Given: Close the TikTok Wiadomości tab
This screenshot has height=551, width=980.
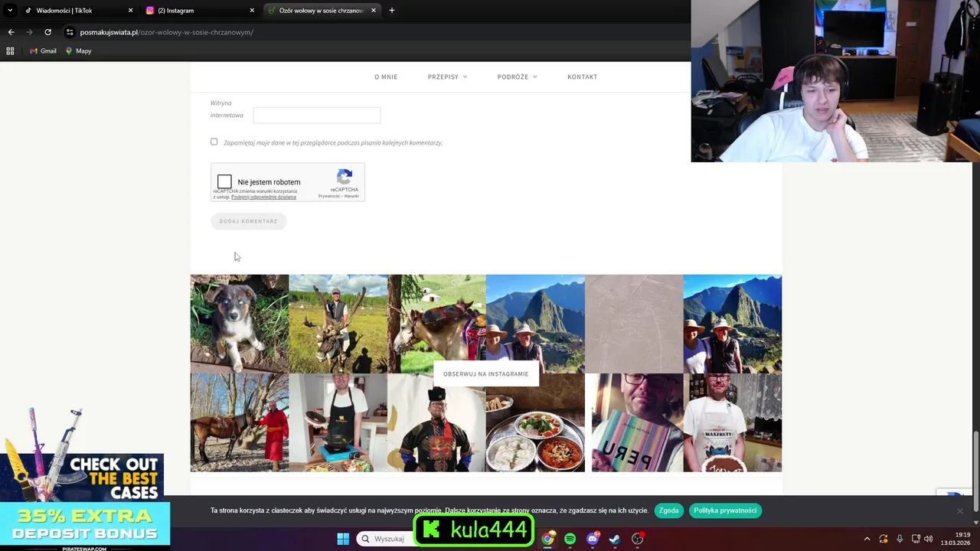Looking at the screenshot, I should tap(130, 11).
